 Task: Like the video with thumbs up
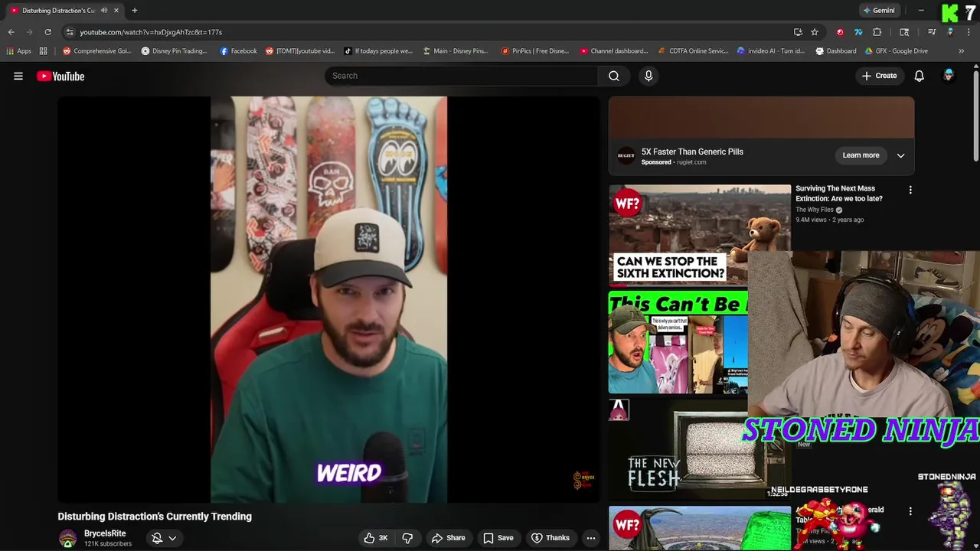pyautogui.click(x=376, y=538)
